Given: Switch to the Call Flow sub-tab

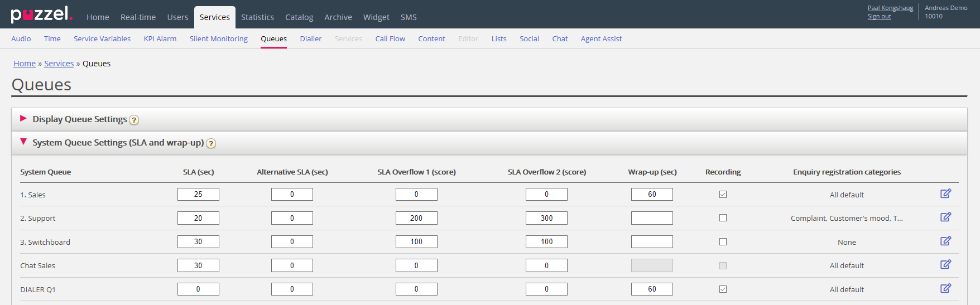Looking at the screenshot, I should [390, 38].
